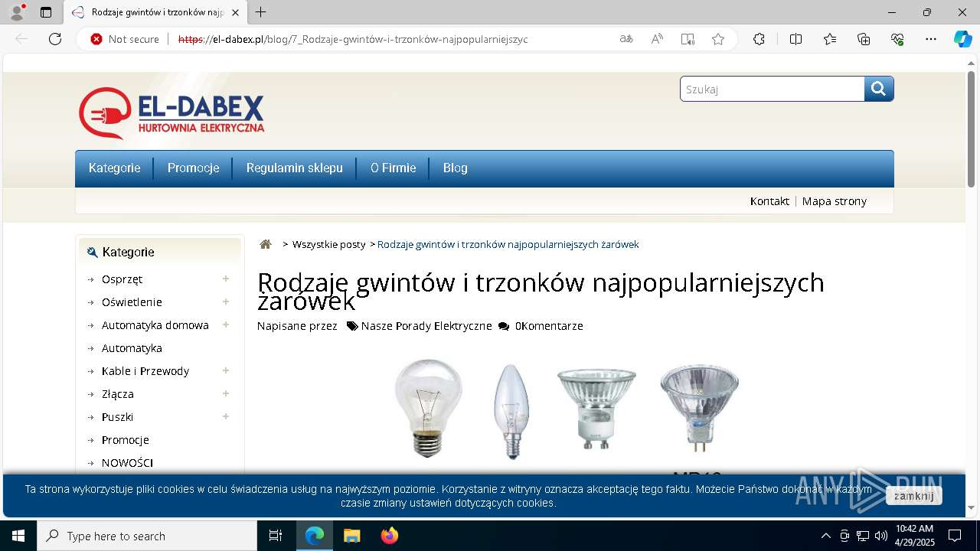This screenshot has height=551, width=980.
Task: Dismiss cookie banner with zamknij
Action: [913, 496]
